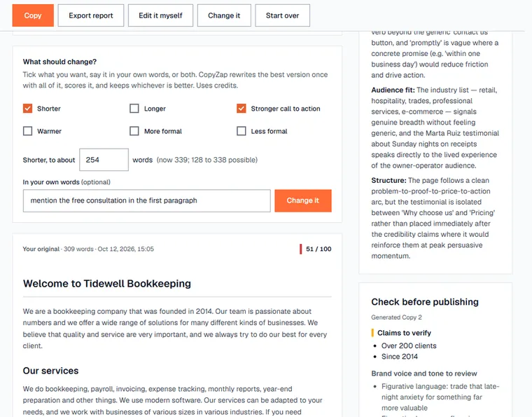532x417 pixels.
Task: Uncheck Stronger call to action
Action: pos(241,109)
